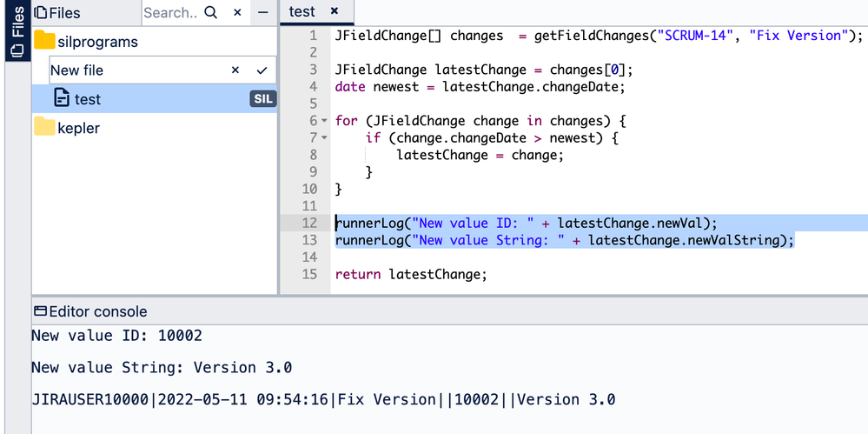
Task: Collapse the for loop at line 6
Action: pos(324,121)
